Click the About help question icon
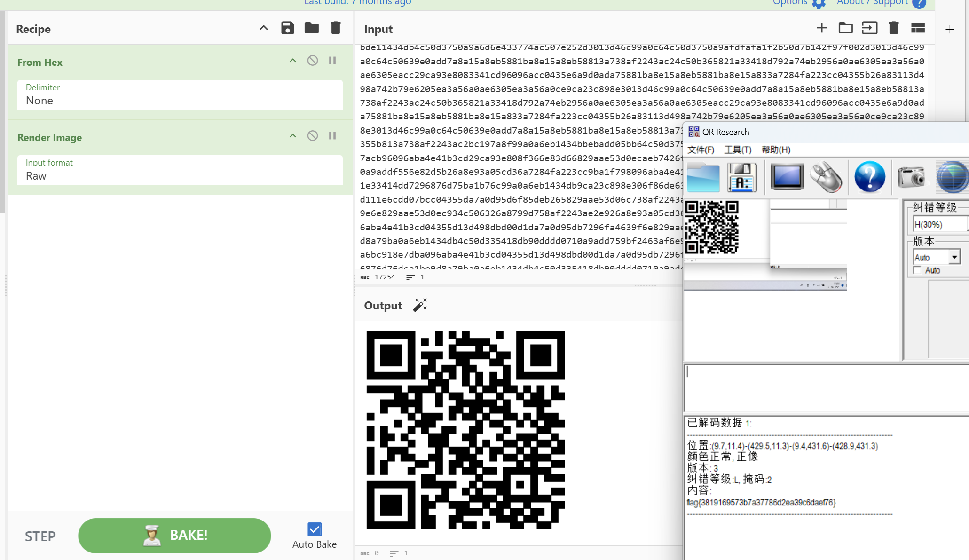The width and height of the screenshot is (969, 560). point(919,3)
